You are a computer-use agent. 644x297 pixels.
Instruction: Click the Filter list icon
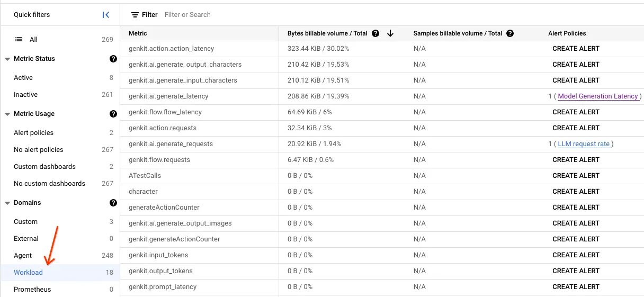coord(135,15)
